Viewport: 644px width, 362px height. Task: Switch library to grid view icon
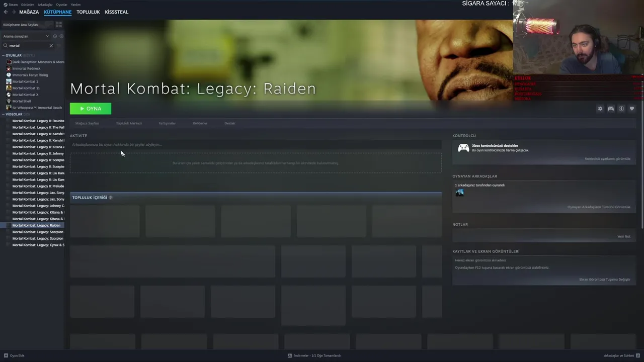[59, 24]
